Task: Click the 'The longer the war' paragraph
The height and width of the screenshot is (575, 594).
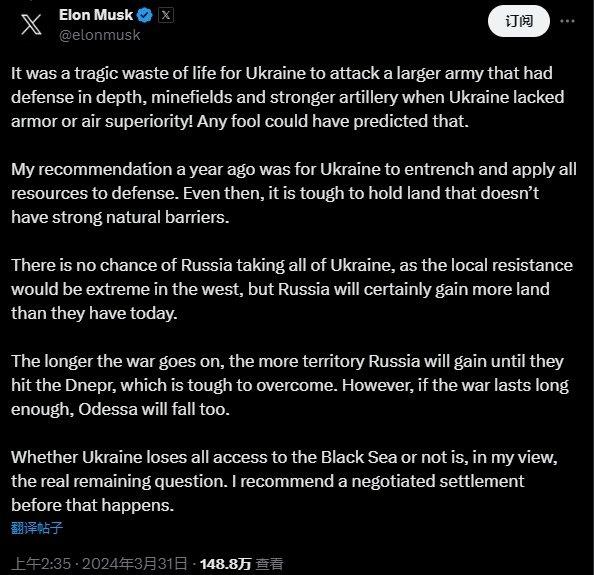Action: tap(290, 385)
